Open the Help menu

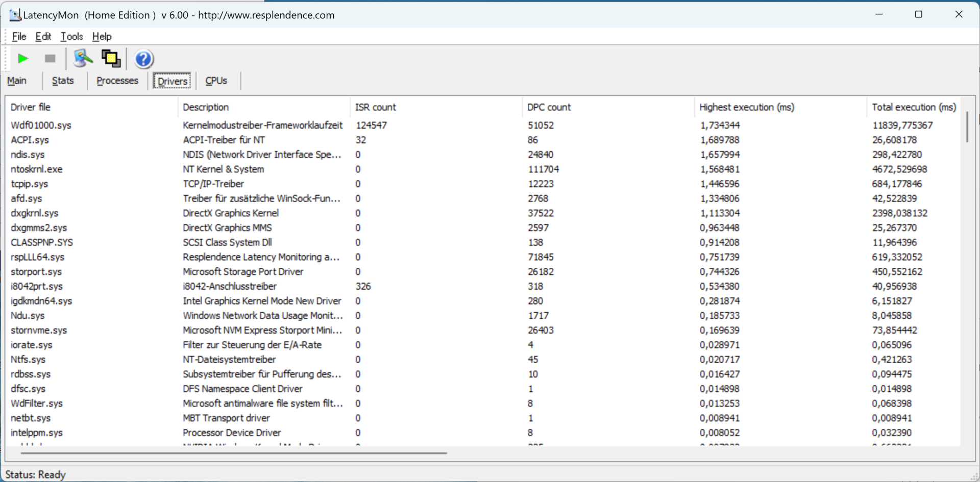[x=102, y=36]
